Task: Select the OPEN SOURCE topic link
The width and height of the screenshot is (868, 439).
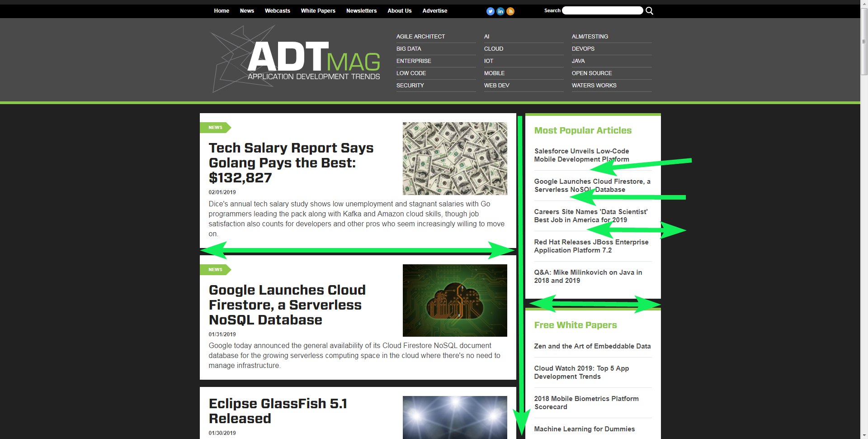Action: [x=591, y=73]
